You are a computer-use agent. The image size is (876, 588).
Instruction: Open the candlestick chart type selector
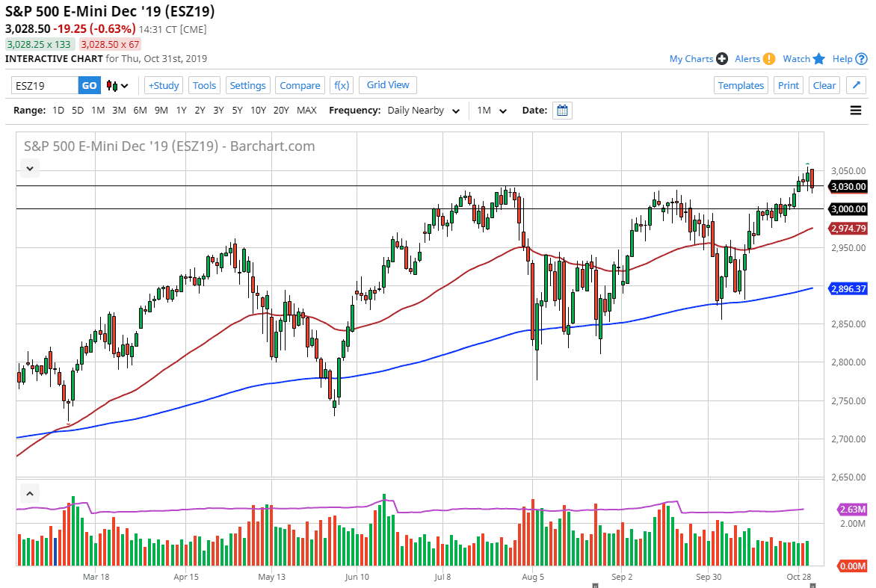click(114, 85)
